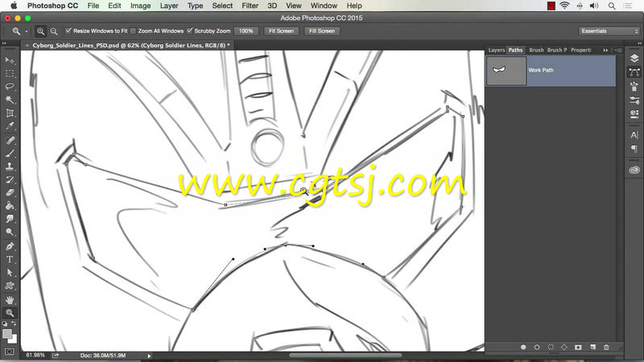Create new path
This screenshot has width=644, height=362.
click(592, 348)
